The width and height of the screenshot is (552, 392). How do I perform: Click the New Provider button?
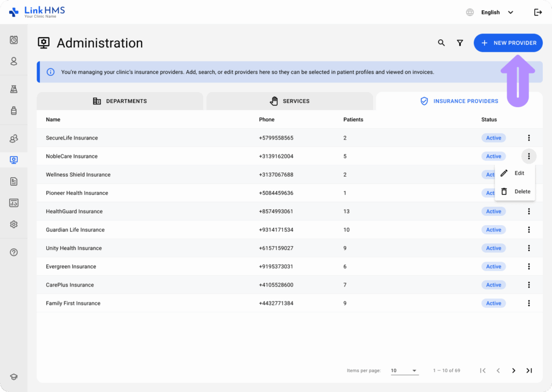click(508, 43)
